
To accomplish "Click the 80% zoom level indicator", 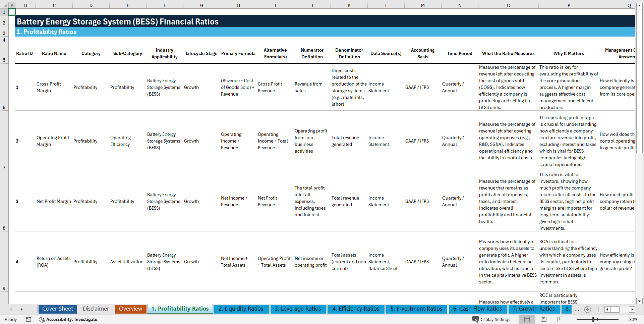I will [x=633, y=319].
